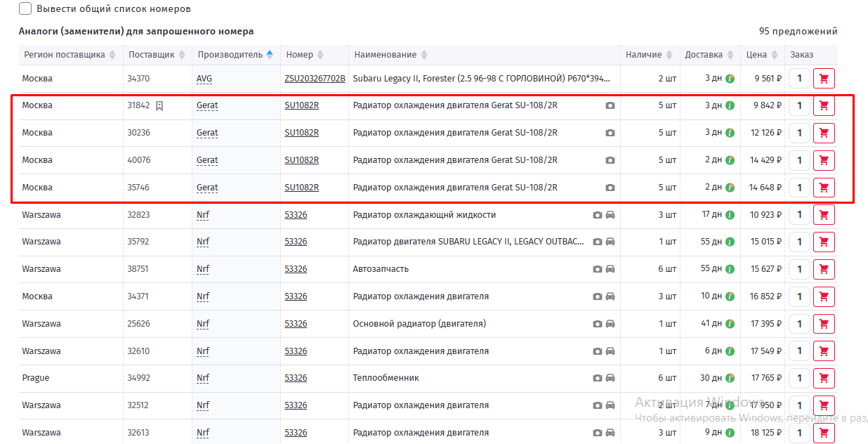Click bookmark icon next to supplier 31842
868x444 pixels.
pyautogui.click(x=159, y=106)
